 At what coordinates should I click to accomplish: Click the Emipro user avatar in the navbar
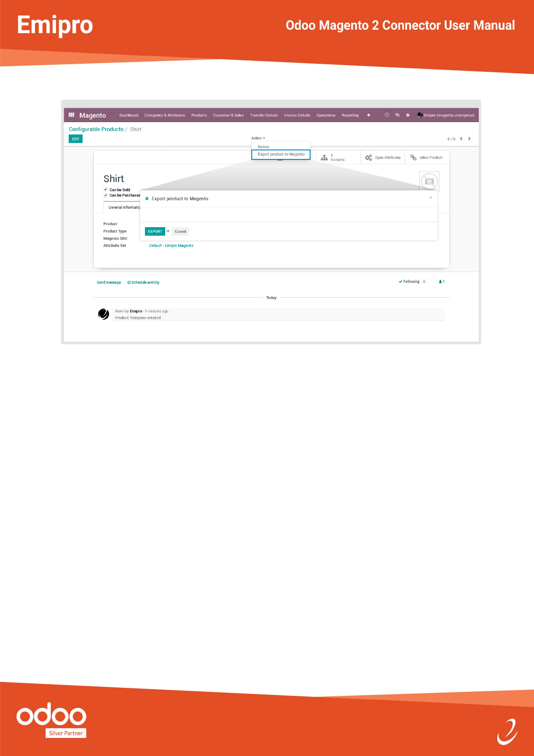coord(420,115)
